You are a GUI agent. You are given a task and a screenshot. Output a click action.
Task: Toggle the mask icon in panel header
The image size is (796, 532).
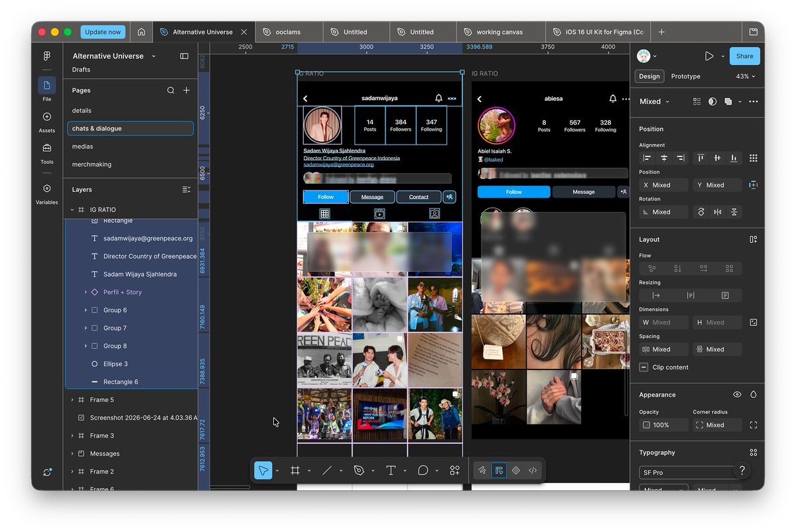[712, 101]
